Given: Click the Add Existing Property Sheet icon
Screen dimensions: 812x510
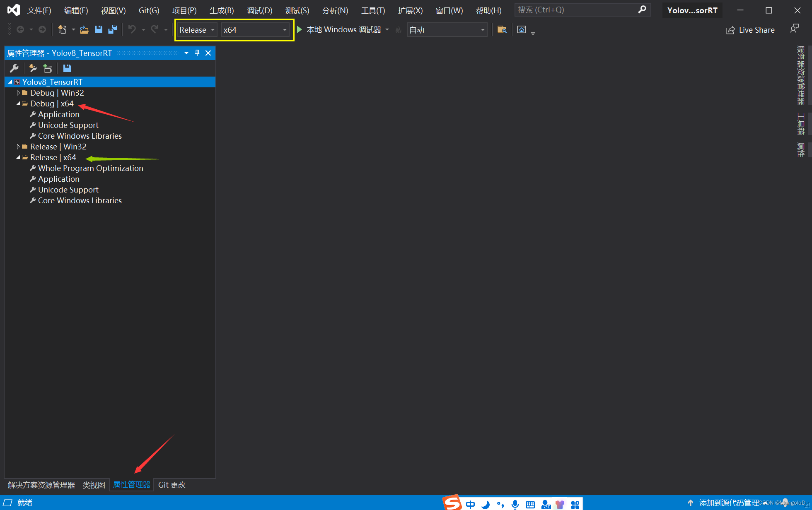Looking at the screenshot, I should [48, 68].
